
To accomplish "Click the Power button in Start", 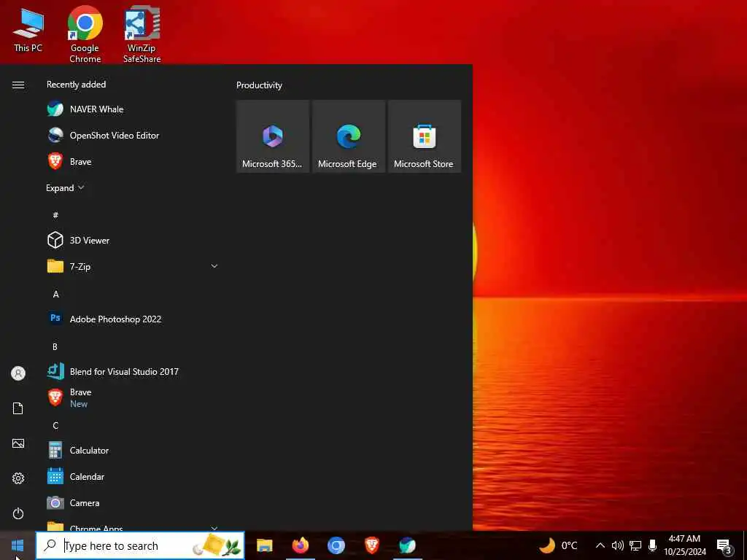I will point(18,513).
